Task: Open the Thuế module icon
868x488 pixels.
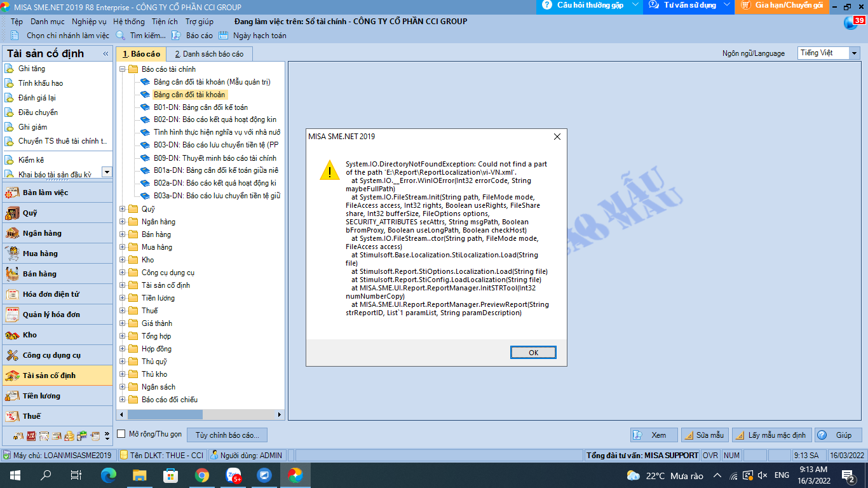Action: click(12, 416)
